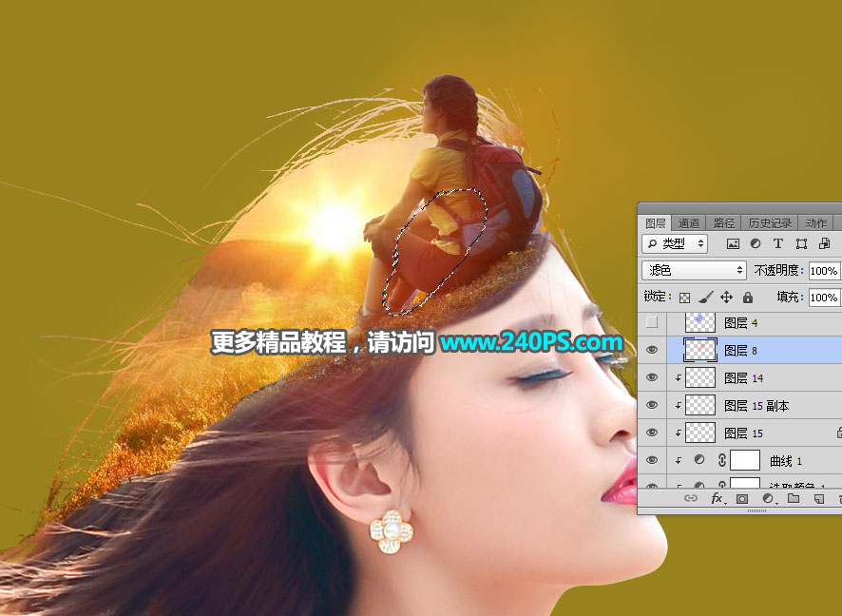Hide the 曲线 1 adjustment layer
Image resolution: width=842 pixels, height=616 pixels.
[x=651, y=460]
